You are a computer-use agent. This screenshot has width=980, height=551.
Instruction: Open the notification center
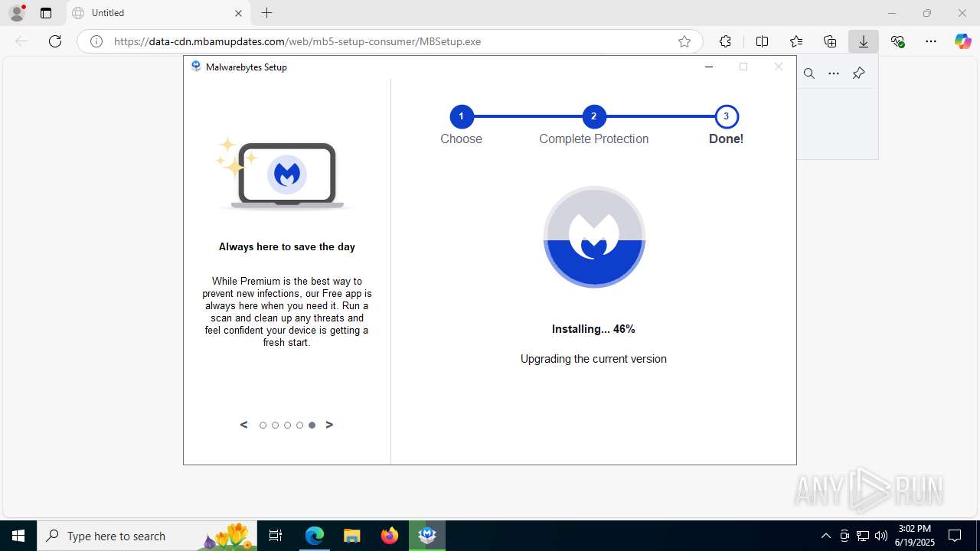pyautogui.click(x=955, y=536)
